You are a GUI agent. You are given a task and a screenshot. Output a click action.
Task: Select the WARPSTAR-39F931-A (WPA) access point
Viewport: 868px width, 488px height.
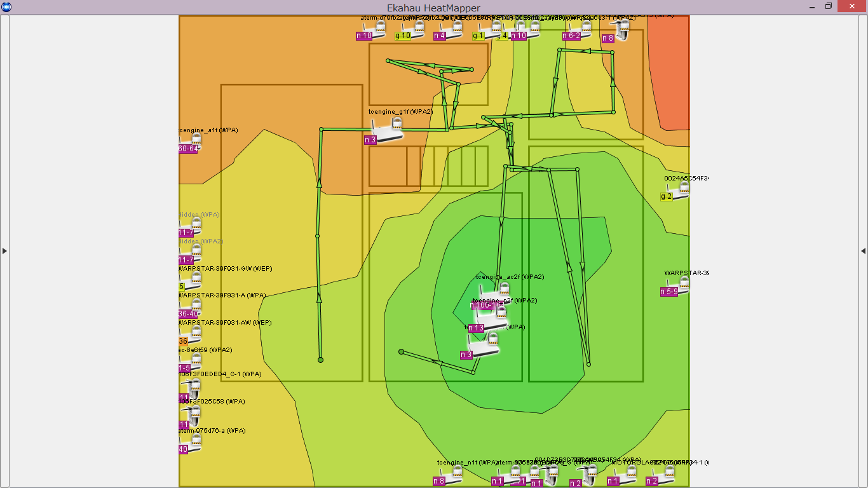click(191, 307)
